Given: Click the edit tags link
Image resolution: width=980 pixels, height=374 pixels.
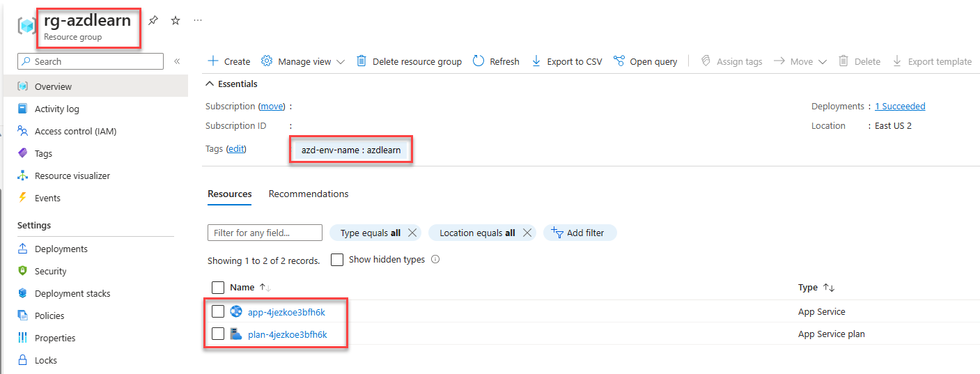Looking at the screenshot, I should pyautogui.click(x=236, y=148).
